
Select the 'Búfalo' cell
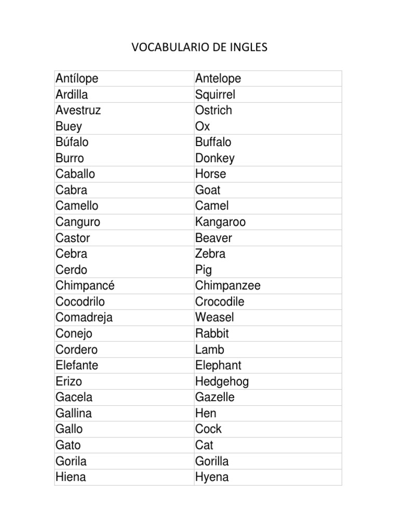coord(72,142)
